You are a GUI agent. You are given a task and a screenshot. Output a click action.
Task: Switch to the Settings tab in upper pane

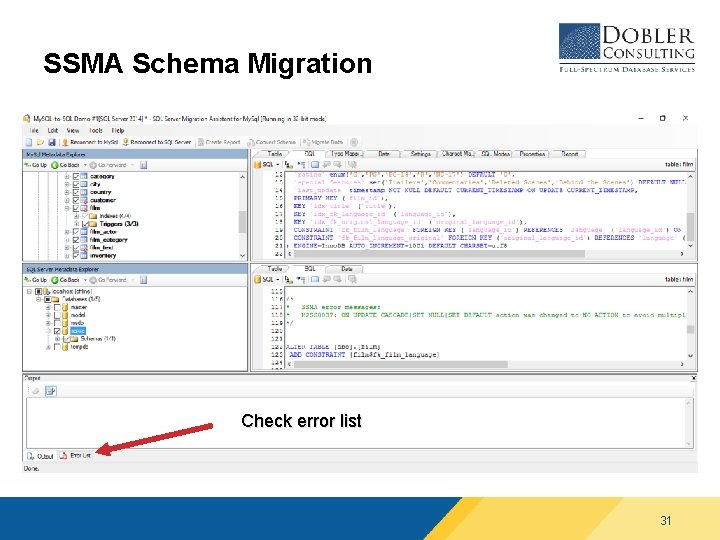(x=420, y=154)
